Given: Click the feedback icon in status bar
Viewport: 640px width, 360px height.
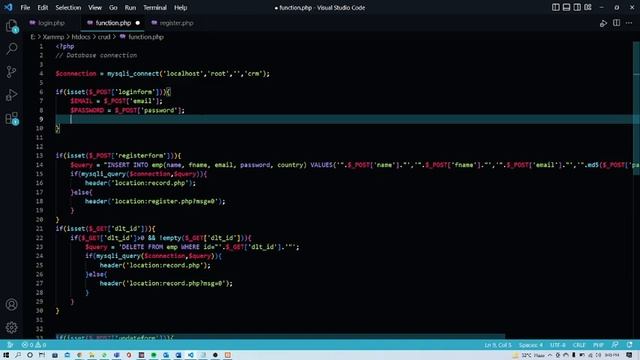Looking at the screenshot, I should 615,345.
